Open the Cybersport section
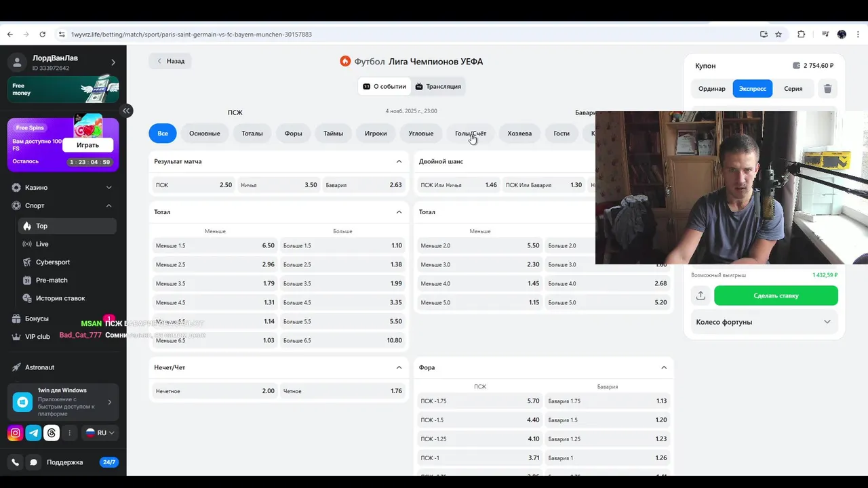The width and height of the screenshot is (868, 488). [x=67, y=262]
